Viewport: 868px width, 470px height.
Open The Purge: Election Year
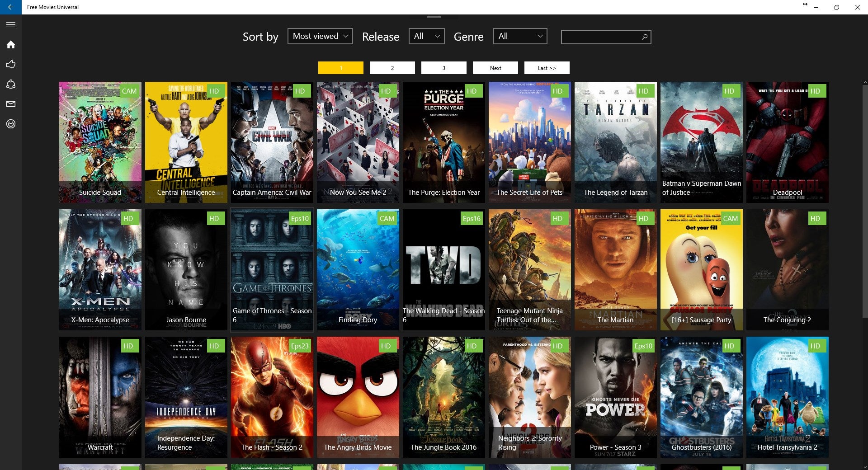point(444,142)
